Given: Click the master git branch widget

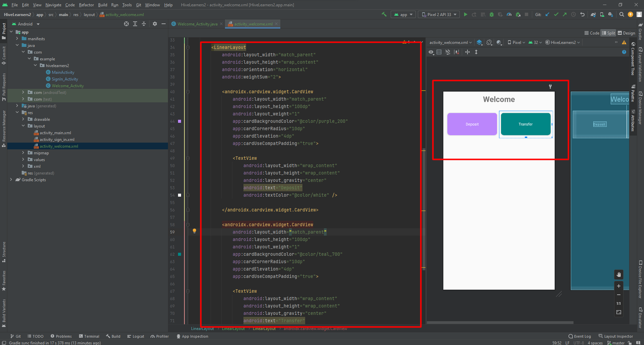Looking at the screenshot, I should [x=616, y=342].
